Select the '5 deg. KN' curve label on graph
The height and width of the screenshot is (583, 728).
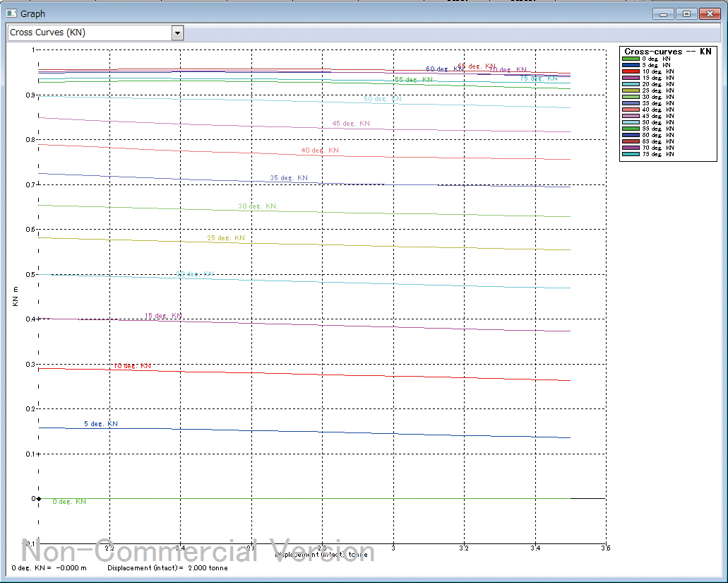point(101,424)
